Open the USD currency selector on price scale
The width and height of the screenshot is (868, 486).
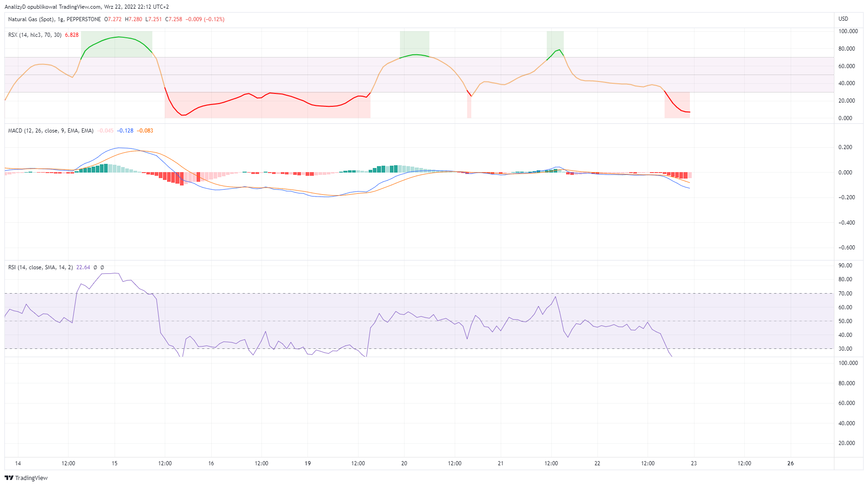[x=843, y=19]
